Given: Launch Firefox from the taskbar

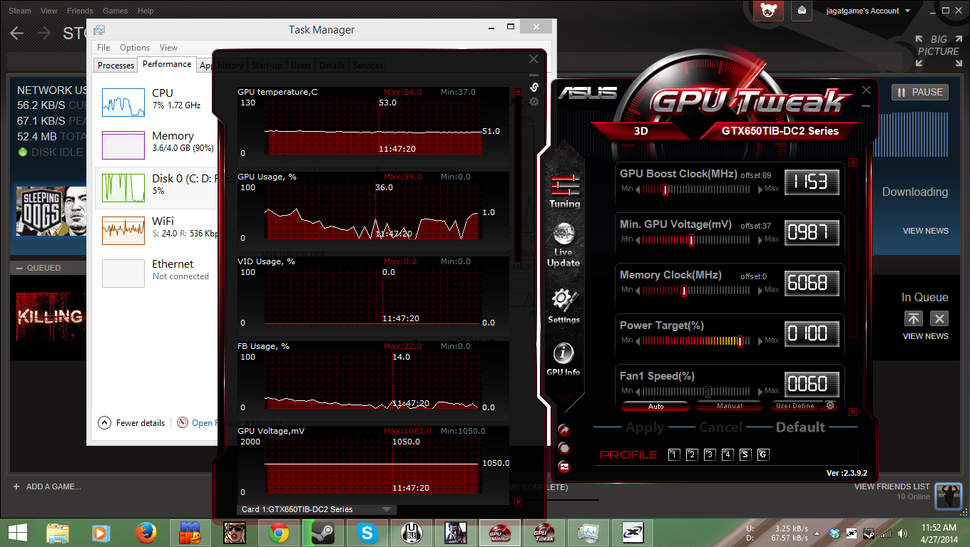Looking at the screenshot, I should (146, 531).
